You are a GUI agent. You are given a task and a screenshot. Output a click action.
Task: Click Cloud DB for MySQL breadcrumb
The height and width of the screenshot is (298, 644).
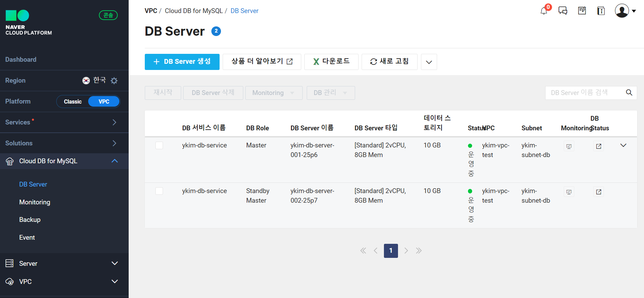click(194, 11)
